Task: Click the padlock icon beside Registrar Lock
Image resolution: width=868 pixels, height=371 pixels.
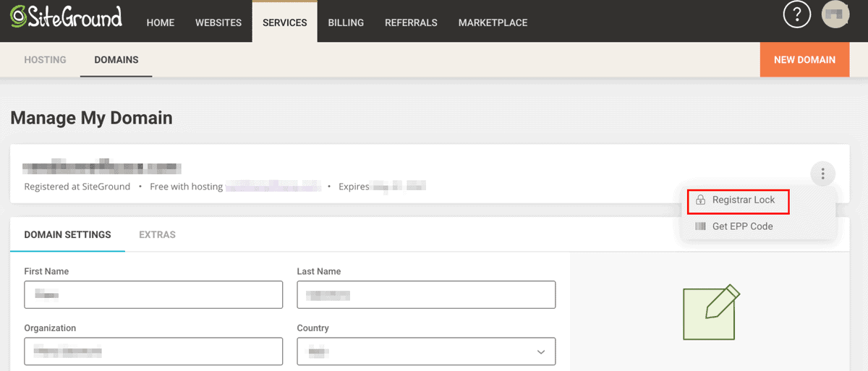Action: (x=700, y=200)
